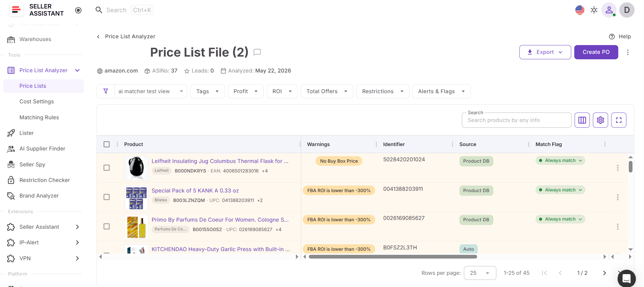Click the Leifheit thermal flask thumbnail

point(136,168)
